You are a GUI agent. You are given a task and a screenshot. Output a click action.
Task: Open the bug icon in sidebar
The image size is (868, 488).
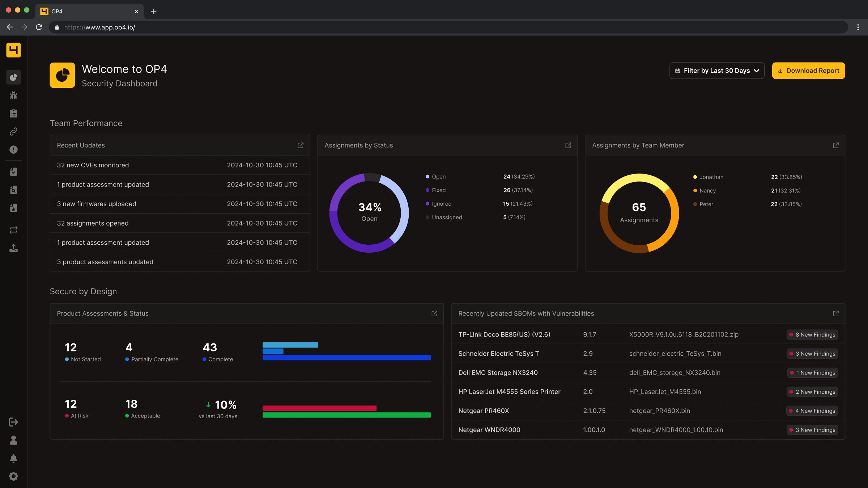point(13,95)
